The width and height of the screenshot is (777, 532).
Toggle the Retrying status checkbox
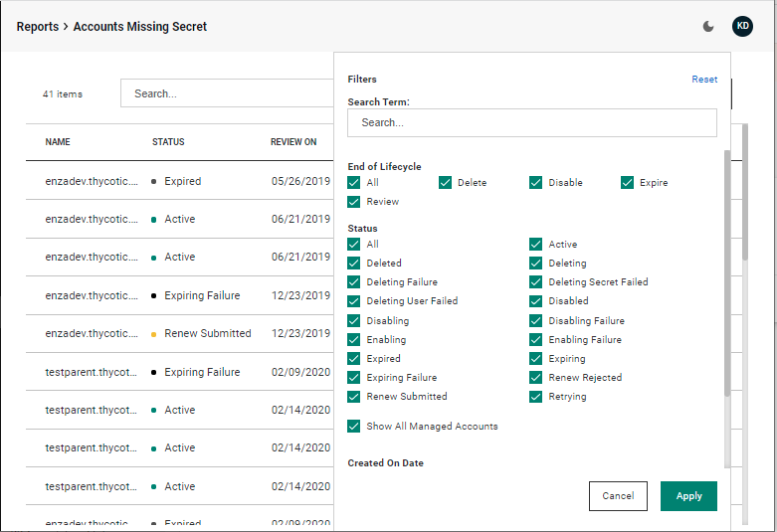[536, 397]
